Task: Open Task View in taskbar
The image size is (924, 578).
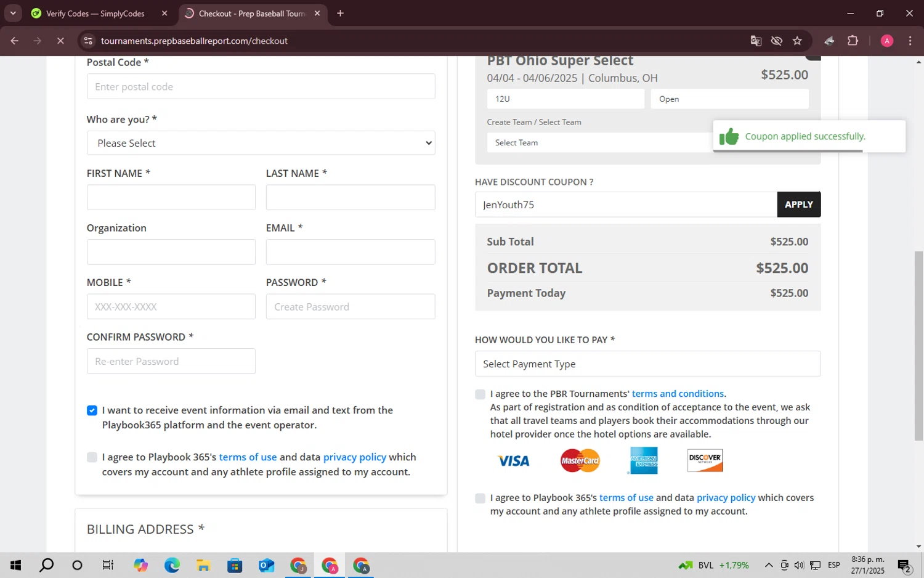Action: [x=108, y=565]
